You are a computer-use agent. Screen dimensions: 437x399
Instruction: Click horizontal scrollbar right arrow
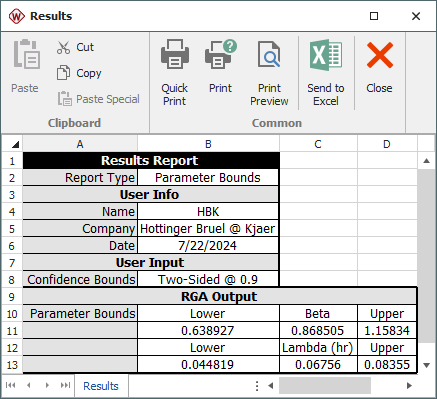click(x=409, y=386)
